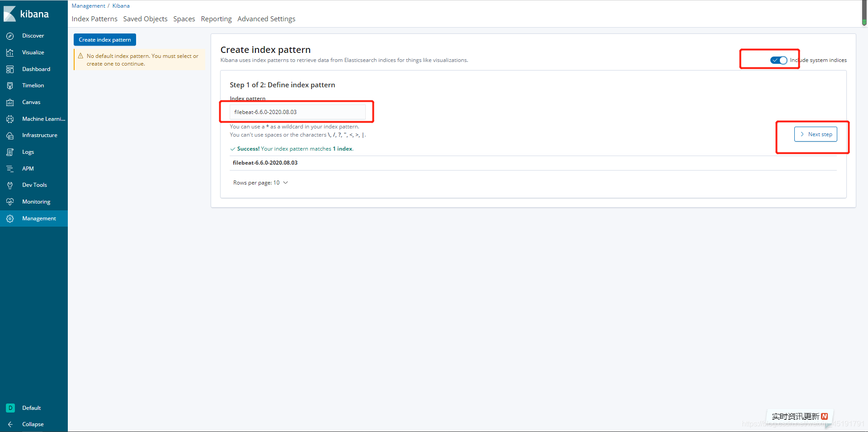Open Canvas via its sidebar icon
This screenshot has height=432, width=868.
pyautogui.click(x=10, y=102)
